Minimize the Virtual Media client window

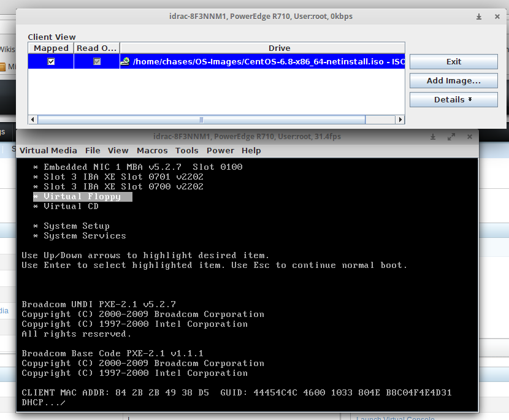click(478, 17)
